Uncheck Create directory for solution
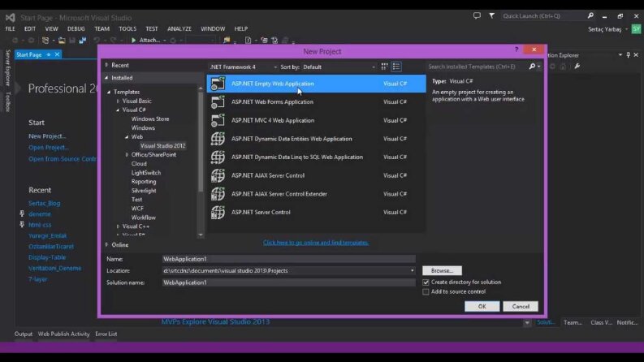The image size is (644, 362). point(426,282)
